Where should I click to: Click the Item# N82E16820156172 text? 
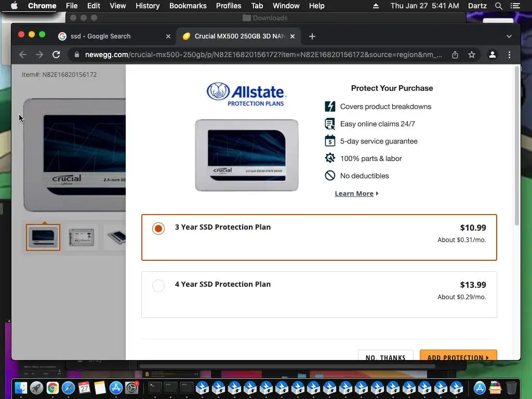pos(59,75)
